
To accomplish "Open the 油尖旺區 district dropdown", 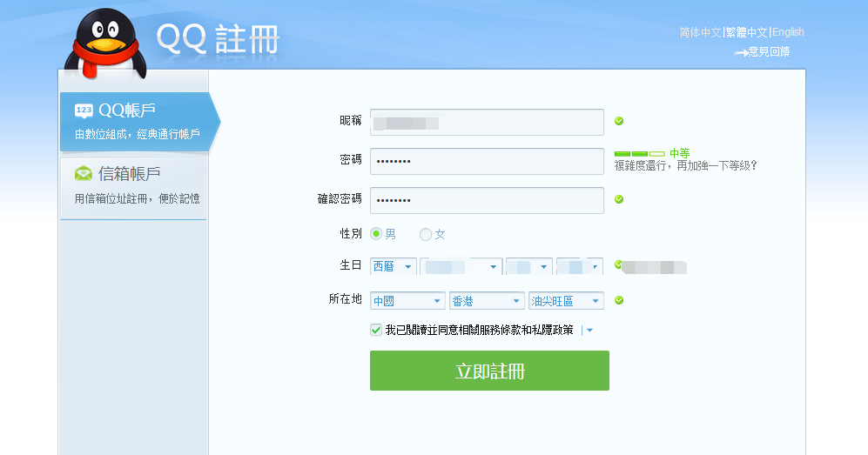I will click(566, 301).
